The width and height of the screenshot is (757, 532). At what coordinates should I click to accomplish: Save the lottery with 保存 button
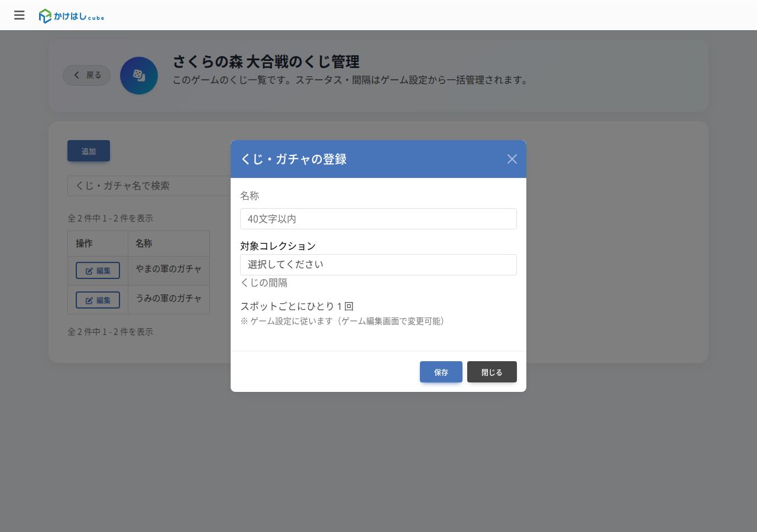tap(441, 372)
